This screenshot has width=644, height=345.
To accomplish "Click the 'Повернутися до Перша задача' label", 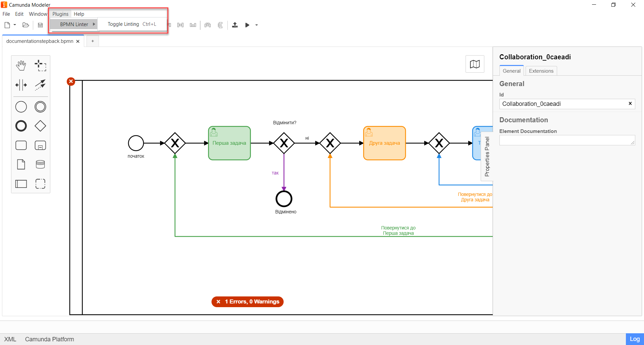I will 398,230.
